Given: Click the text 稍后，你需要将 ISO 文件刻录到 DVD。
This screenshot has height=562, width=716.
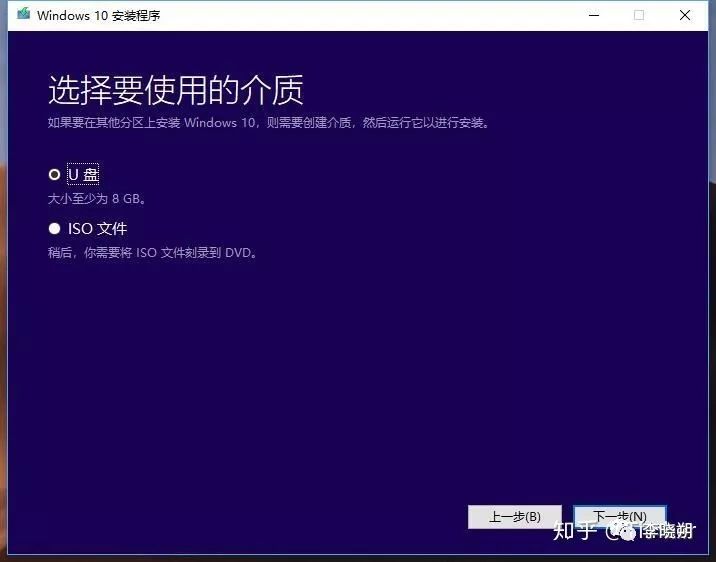Looking at the screenshot, I should (153, 252).
